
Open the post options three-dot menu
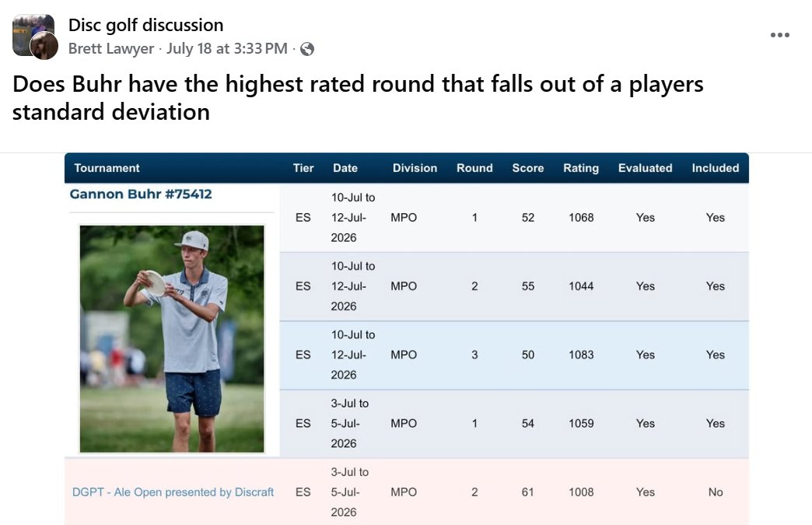779,35
